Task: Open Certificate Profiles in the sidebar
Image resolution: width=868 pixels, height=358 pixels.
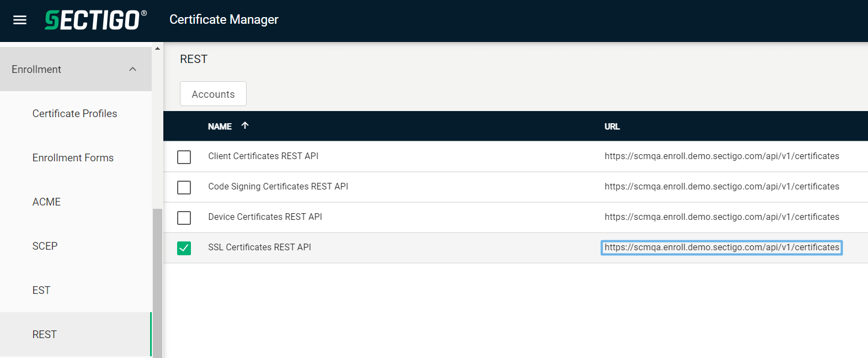Action: tap(74, 113)
